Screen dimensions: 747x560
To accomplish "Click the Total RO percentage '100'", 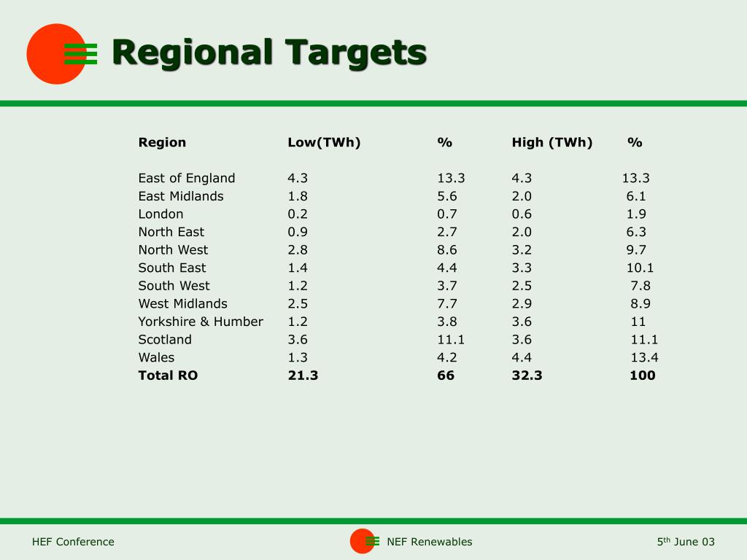I will click(x=642, y=376).
